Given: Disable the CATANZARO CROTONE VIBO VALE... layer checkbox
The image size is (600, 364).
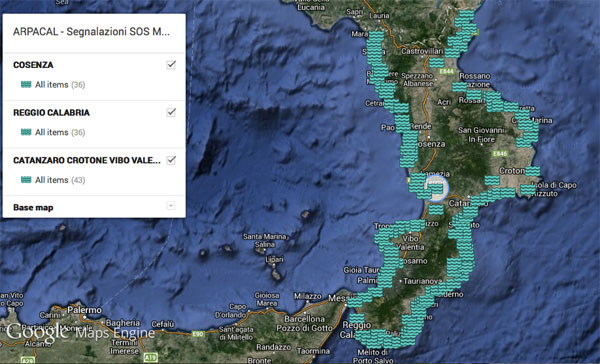Looking at the screenshot, I should [171, 160].
